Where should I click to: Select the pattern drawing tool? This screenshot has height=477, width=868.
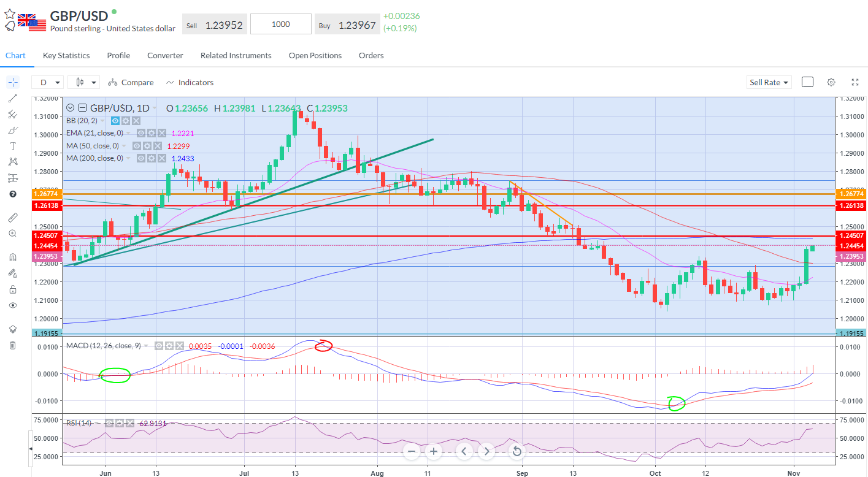tap(12, 162)
